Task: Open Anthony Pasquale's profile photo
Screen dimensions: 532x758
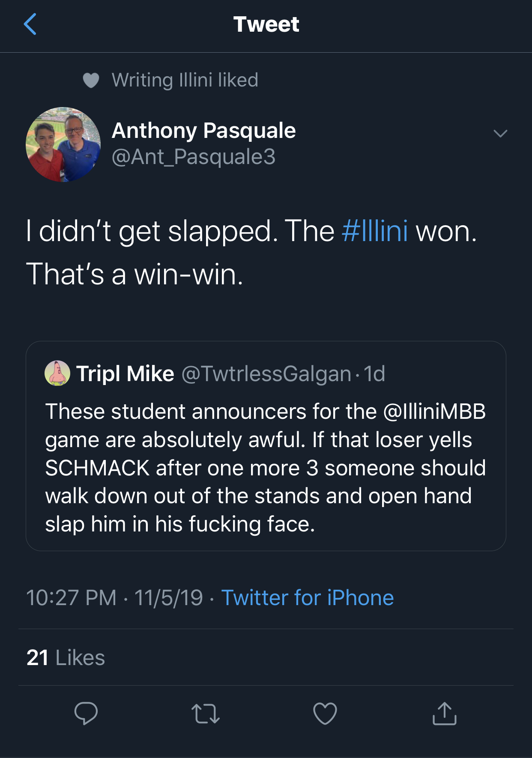Action: coord(63,144)
